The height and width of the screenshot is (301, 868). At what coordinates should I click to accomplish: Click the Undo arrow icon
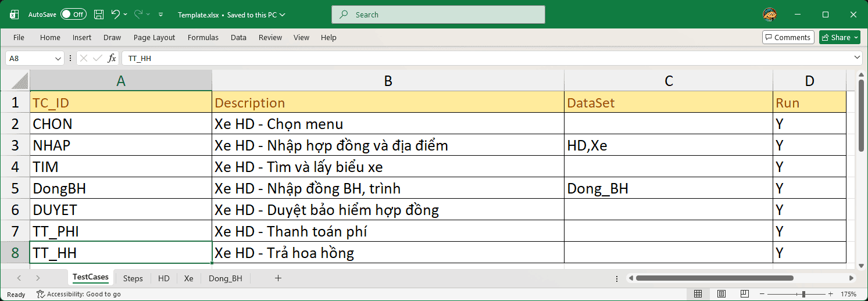tap(115, 15)
